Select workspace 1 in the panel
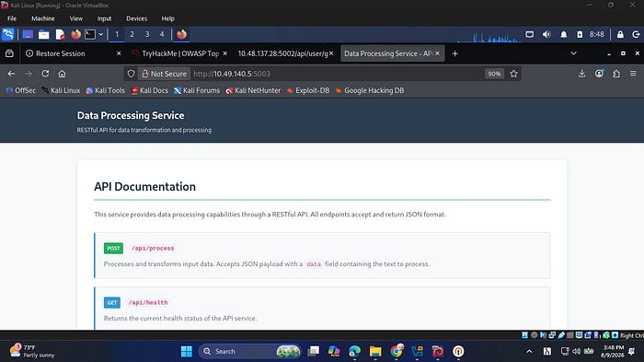The image size is (644, 362). [x=117, y=35]
